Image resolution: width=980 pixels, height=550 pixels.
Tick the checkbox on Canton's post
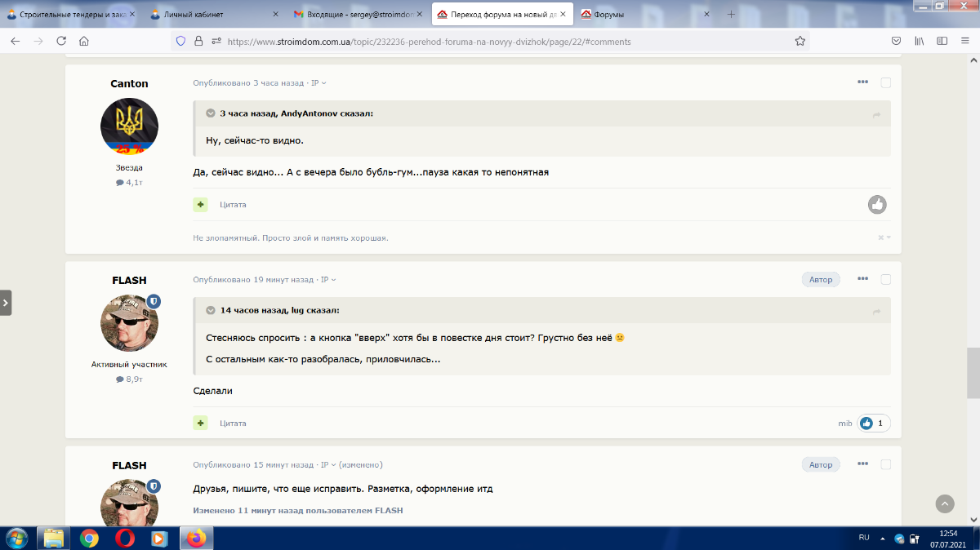[886, 82]
